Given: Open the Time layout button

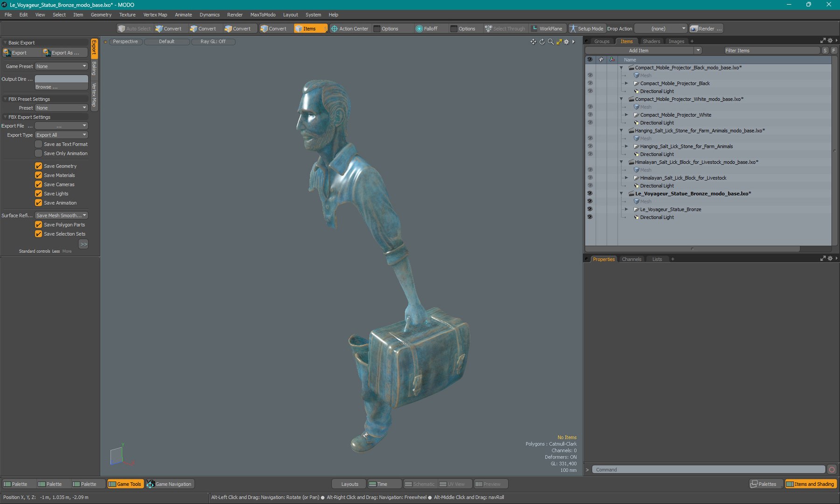Looking at the screenshot, I should (x=384, y=484).
